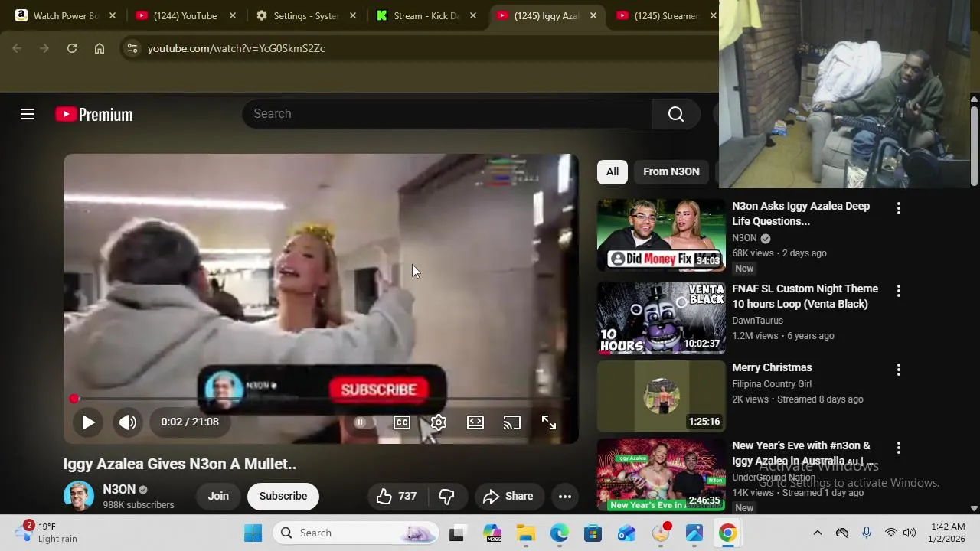Open options for FNAF SL Custom Night
980x551 pixels.
point(899,291)
